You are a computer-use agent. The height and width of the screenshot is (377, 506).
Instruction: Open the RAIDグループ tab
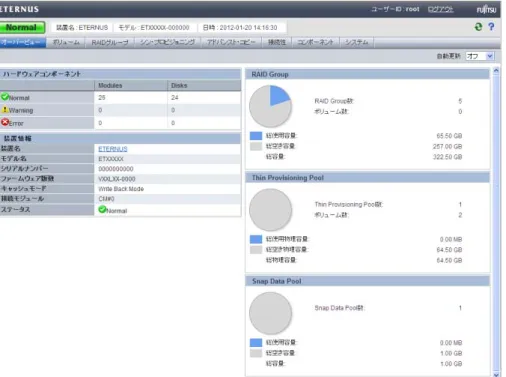click(x=110, y=42)
